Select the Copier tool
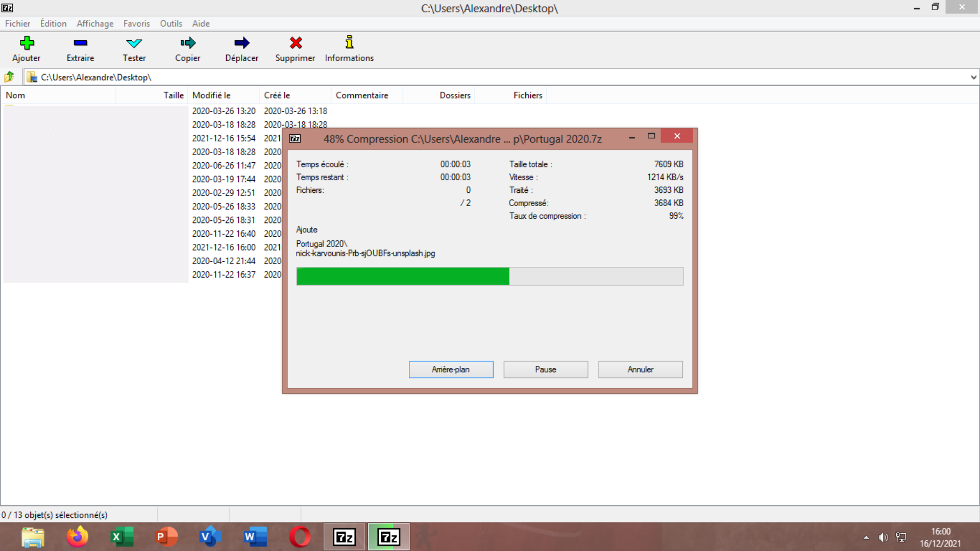 [x=187, y=48]
